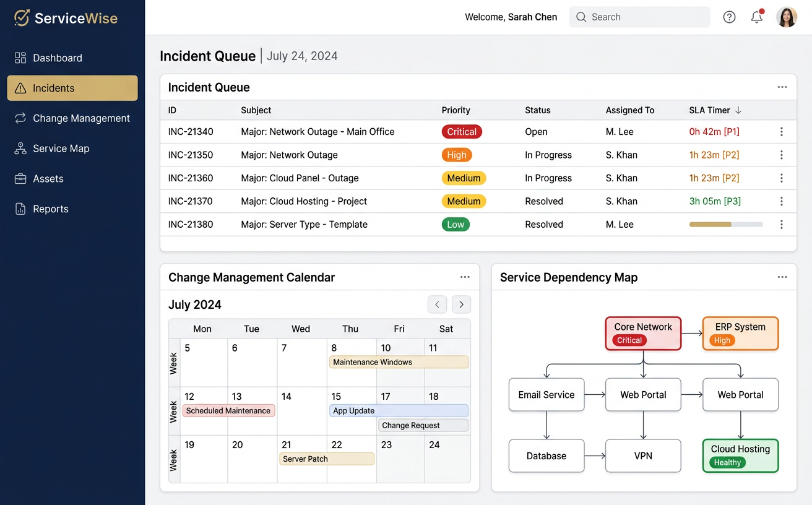Viewport: 812px width, 505px height.
Task: Go to next month in calendar
Action: click(462, 304)
